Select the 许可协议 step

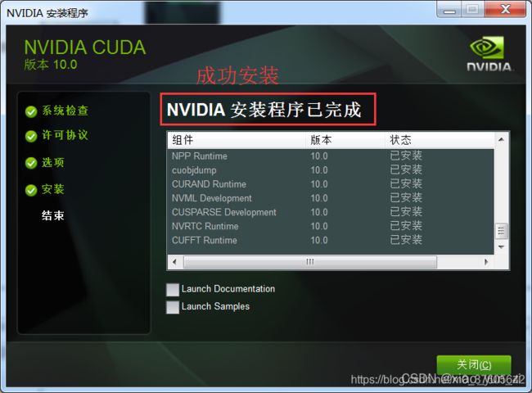(x=65, y=135)
